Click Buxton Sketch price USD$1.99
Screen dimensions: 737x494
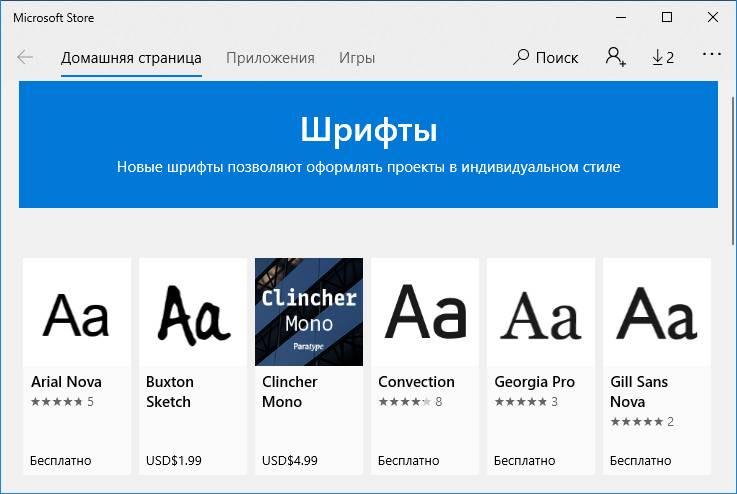pyautogui.click(x=173, y=461)
